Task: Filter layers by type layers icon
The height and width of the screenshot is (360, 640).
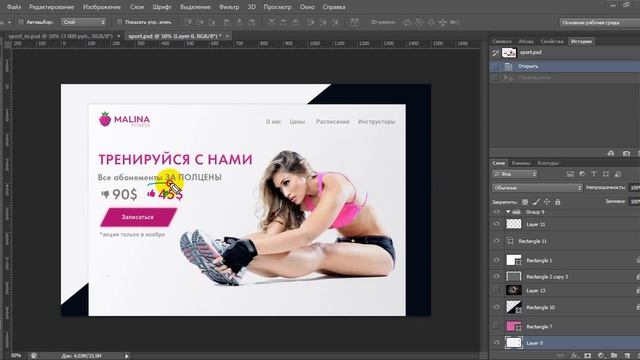Action: coord(594,174)
